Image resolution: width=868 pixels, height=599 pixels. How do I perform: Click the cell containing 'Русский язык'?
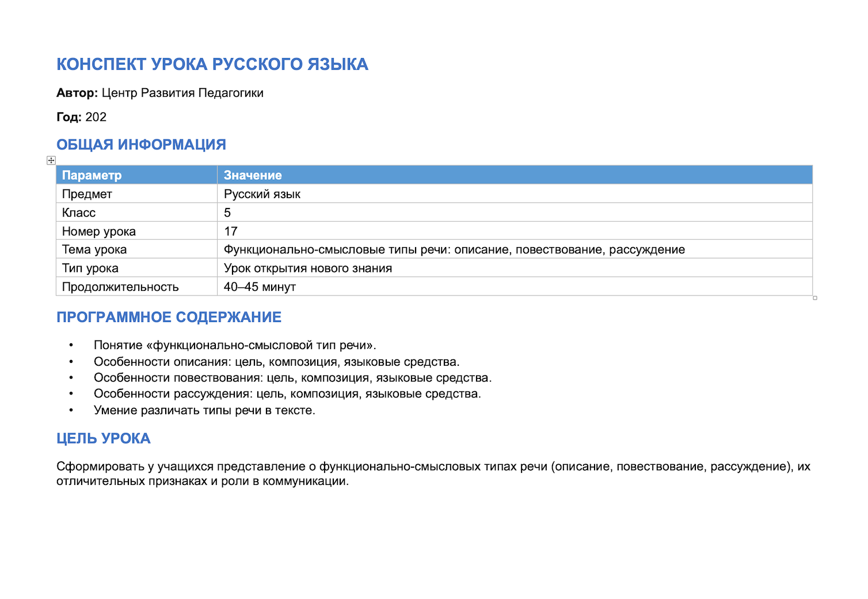(515, 194)
